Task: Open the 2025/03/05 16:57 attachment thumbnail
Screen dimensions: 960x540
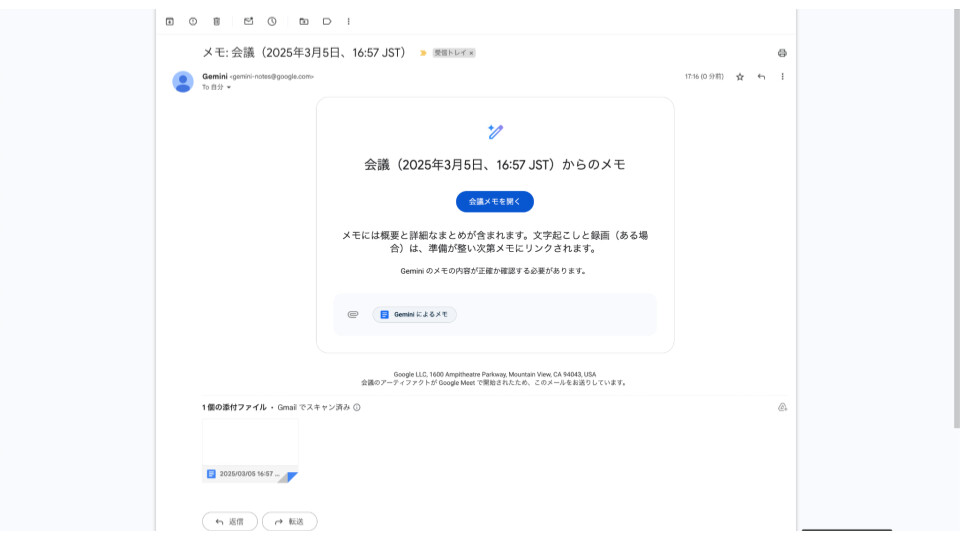Action: (250, 451)
